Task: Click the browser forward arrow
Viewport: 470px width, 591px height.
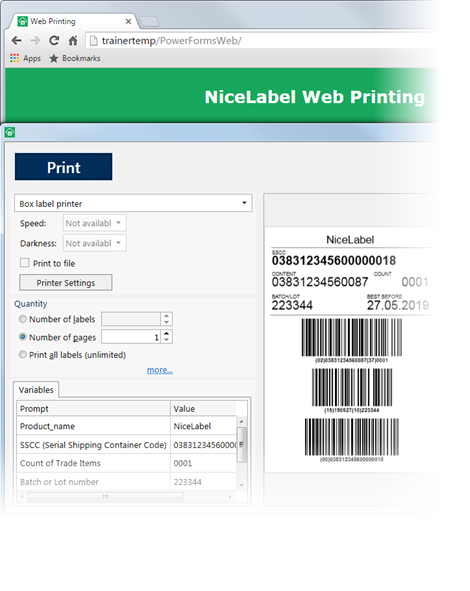Action: pos(35,40)
